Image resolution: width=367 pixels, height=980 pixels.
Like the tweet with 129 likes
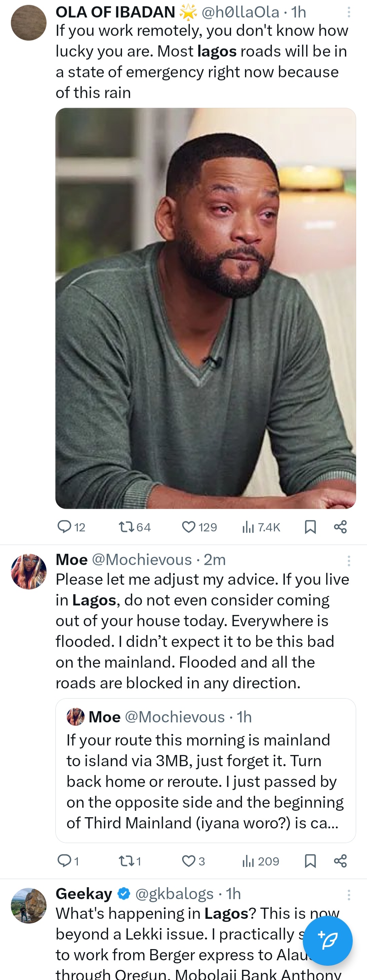[x=189, y=527]
